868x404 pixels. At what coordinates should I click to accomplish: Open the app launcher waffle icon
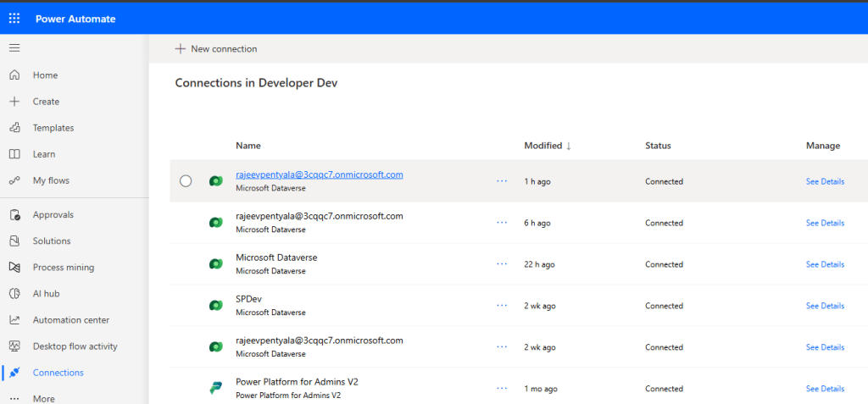pyautogui.click(x=14, y=19)
